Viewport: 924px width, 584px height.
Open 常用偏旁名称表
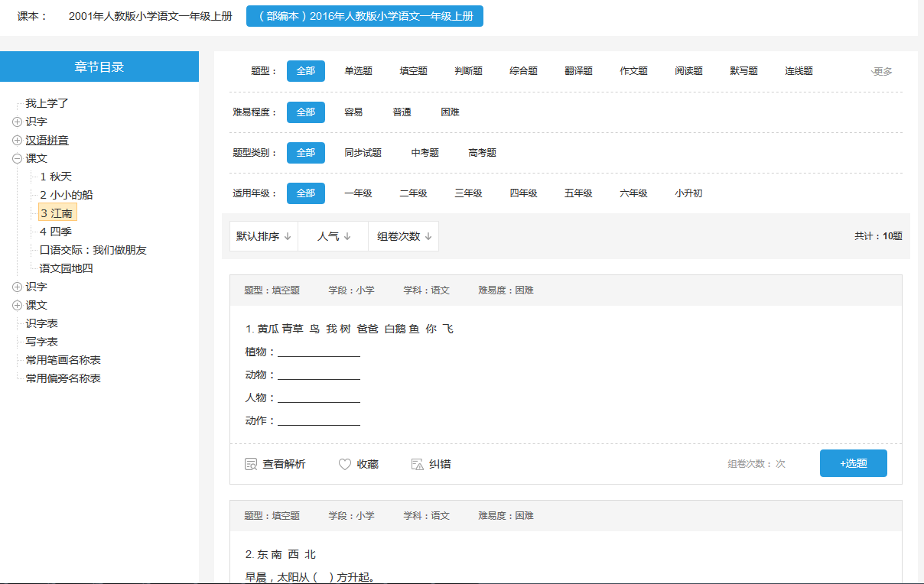coord(63,378)
